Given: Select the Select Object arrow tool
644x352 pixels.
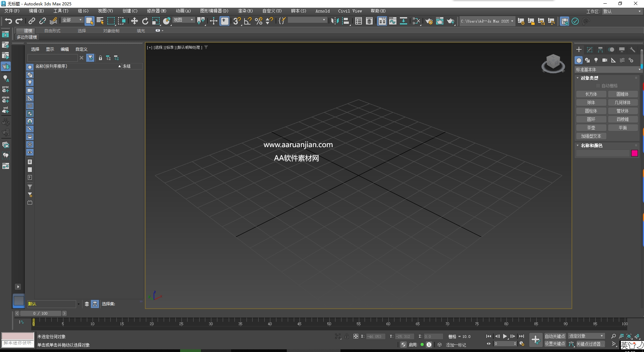Looking at the screenshot, I should coord(89,21).
